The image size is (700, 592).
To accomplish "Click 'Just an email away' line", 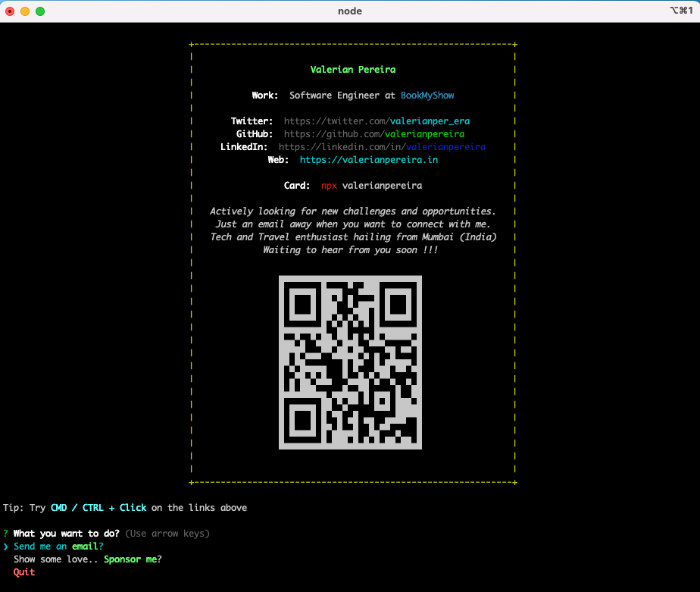I will (x=353, y=224).
